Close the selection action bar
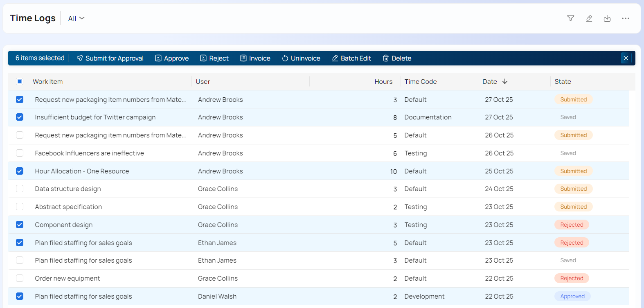The width and height of the screenshot is (644, 308). pyautogui.click(x=626, y=58)
